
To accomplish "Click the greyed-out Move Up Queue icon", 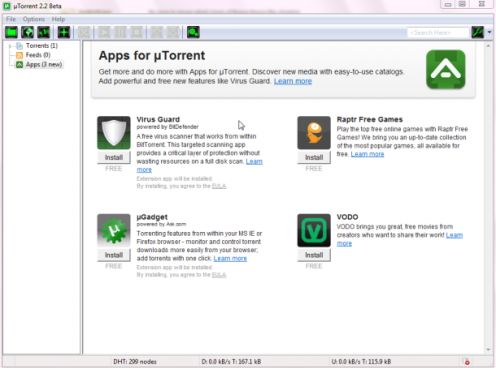I will coord(157,32).
